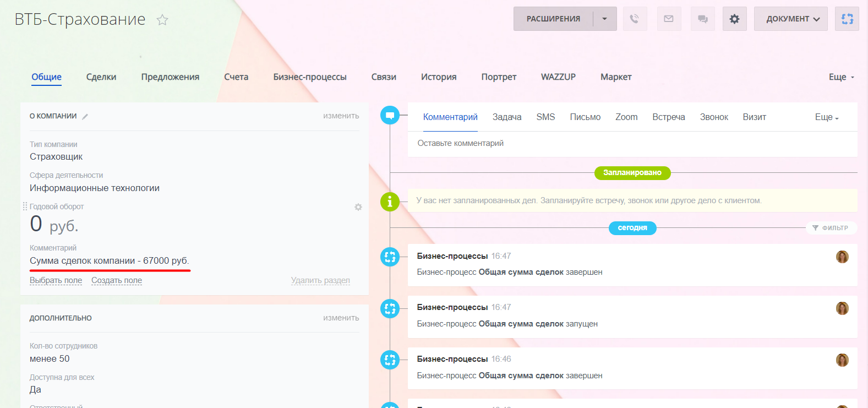Image resolution: width=868 pixels, height=408 pixels.
Task: Click the Да value under Доступна для всех
Action: (35, 390)
